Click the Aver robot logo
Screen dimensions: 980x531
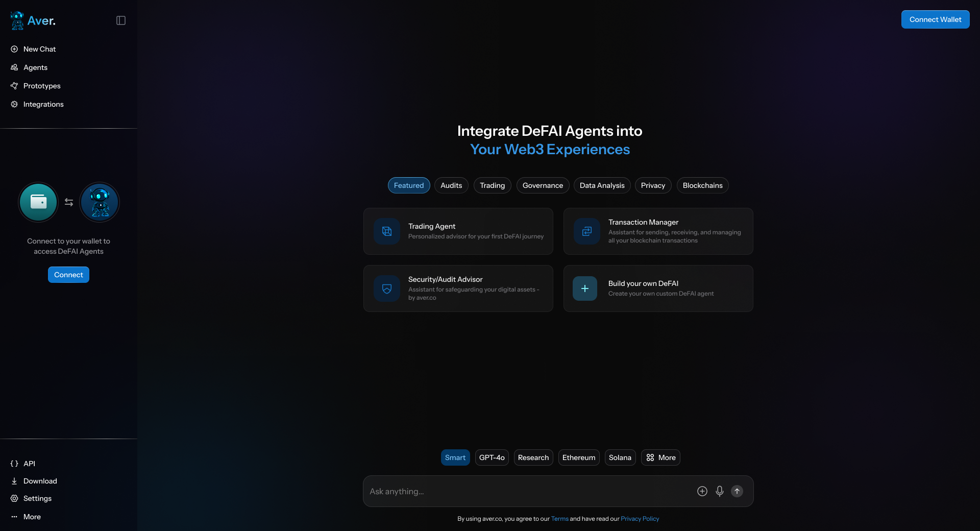pyautogui.click(x=17, y=20)
